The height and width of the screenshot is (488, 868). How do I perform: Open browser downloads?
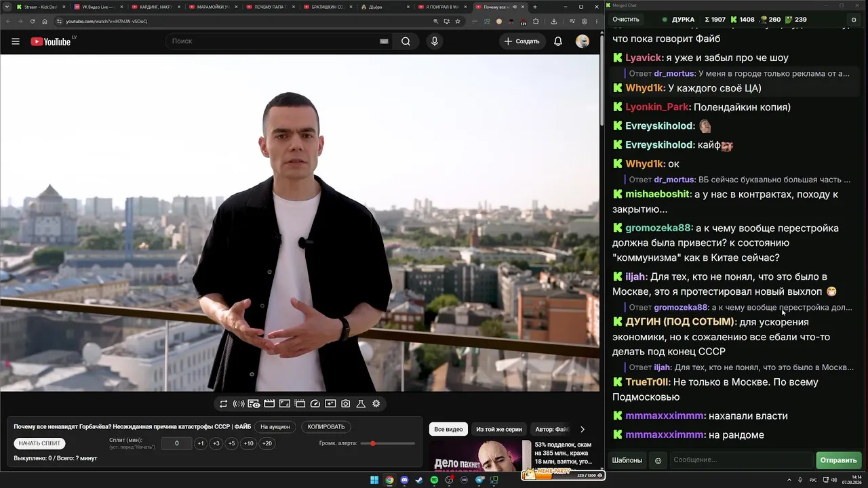[x=554, y=21]
